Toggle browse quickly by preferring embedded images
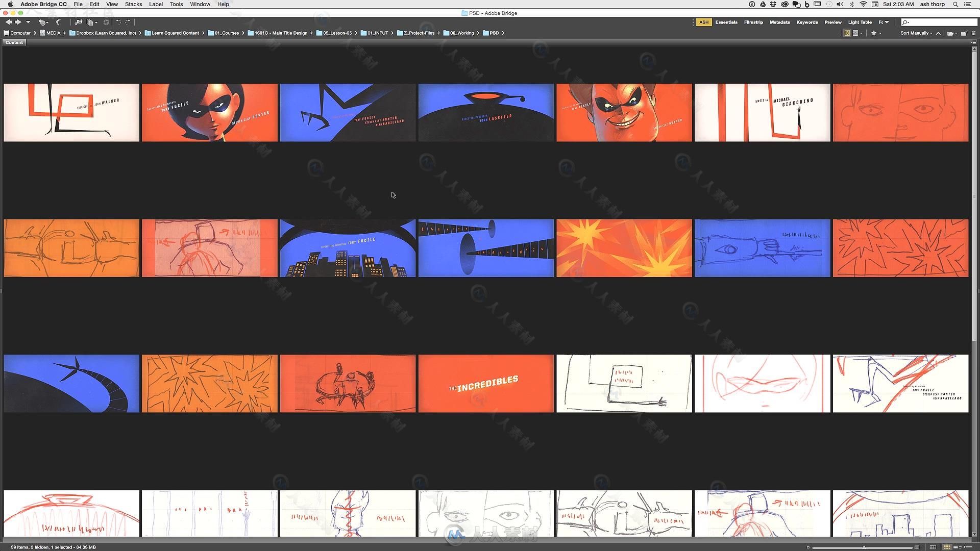This screenshot has height=551, width=980. [x=847, y=33]
